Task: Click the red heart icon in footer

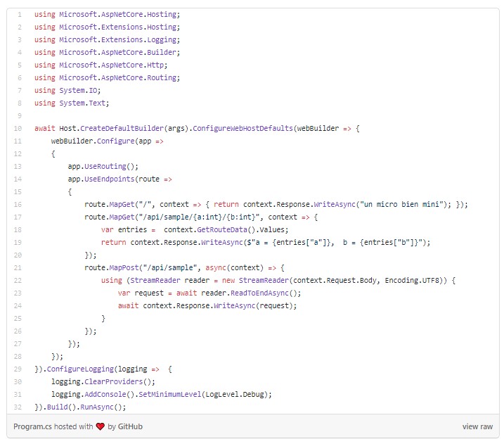Action: pyautogui.click(x=100, y=426)
